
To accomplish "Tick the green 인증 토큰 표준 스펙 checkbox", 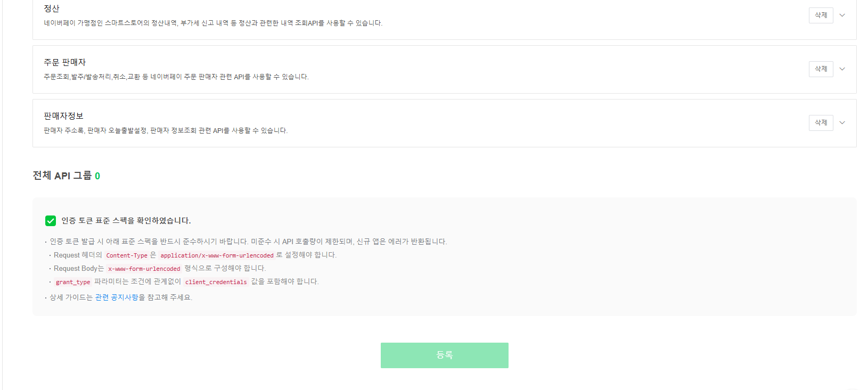I will (51, 221).
